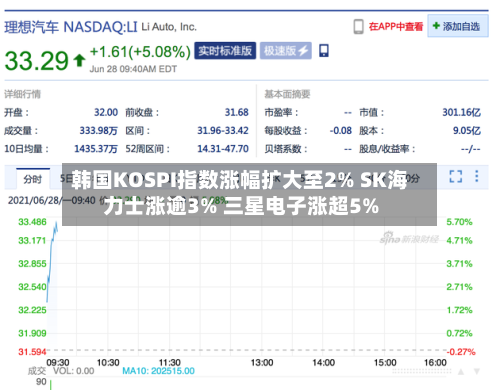
Task: Click the MA10: 202515.00 indicator label
Action: click(x=158, y=371)
